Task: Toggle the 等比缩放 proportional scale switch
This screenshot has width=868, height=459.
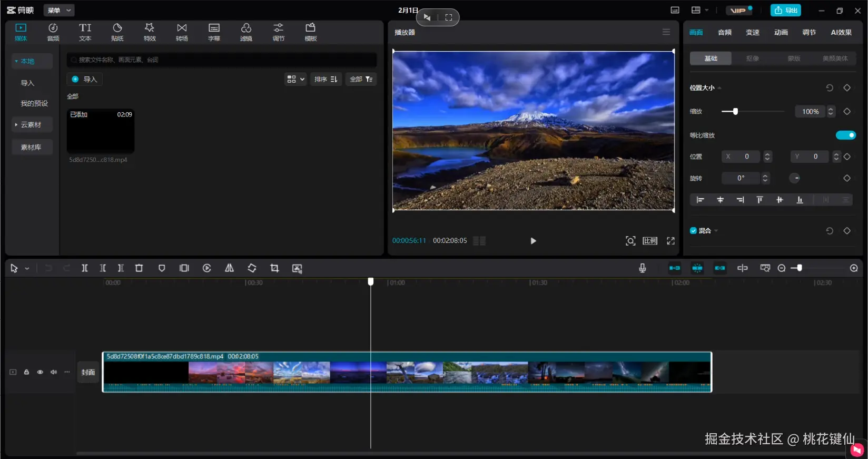Action: coord(845,135)
